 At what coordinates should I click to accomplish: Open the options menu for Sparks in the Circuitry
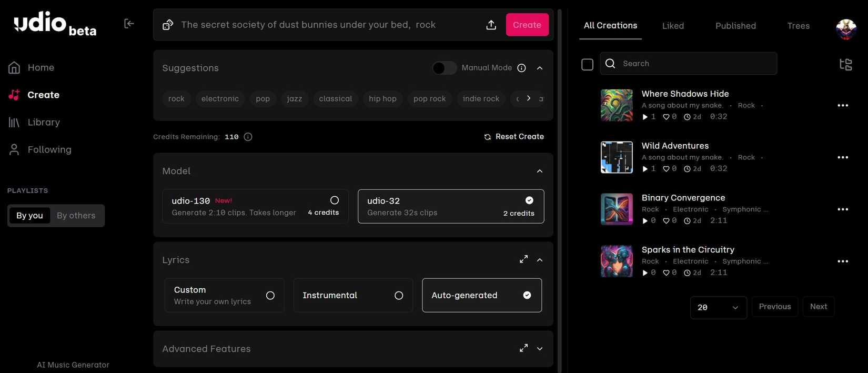pyautogui.click(x=843, y=261)
